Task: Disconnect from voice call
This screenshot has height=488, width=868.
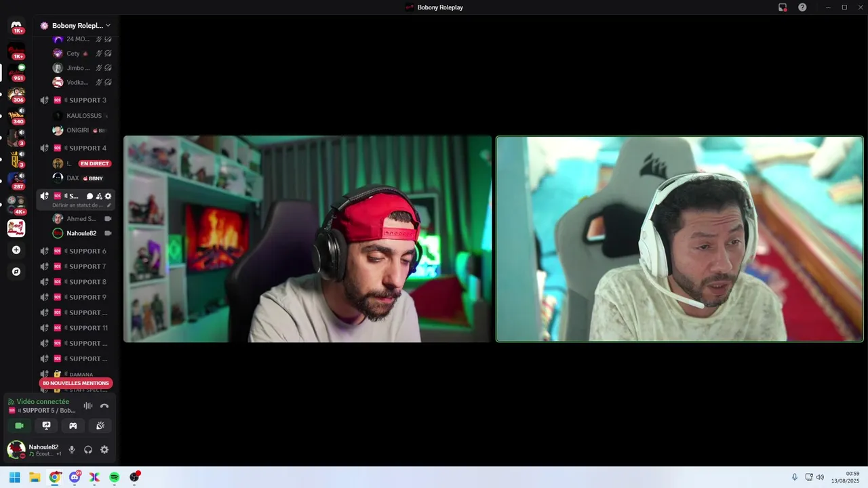Action: (104, 406)
